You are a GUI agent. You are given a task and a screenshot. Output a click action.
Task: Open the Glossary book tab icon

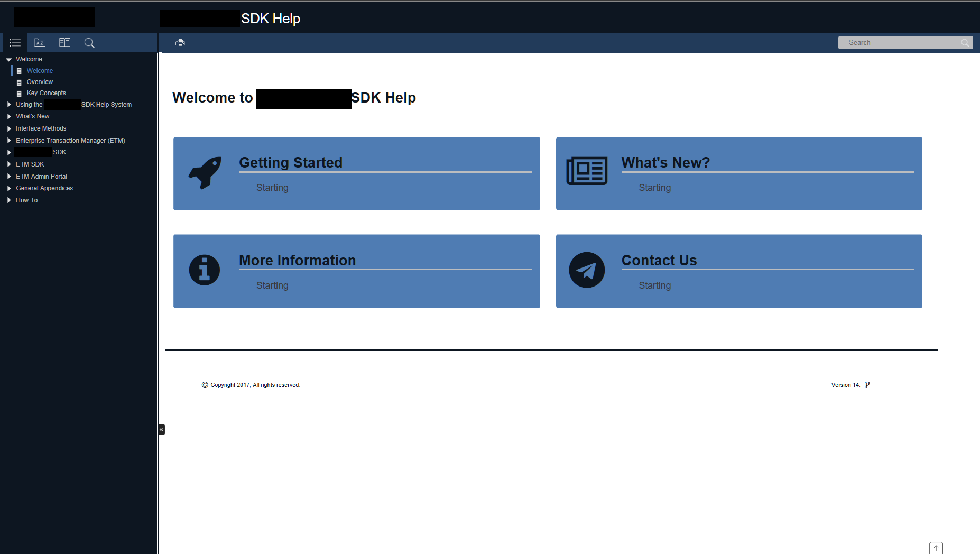point(64,43)
